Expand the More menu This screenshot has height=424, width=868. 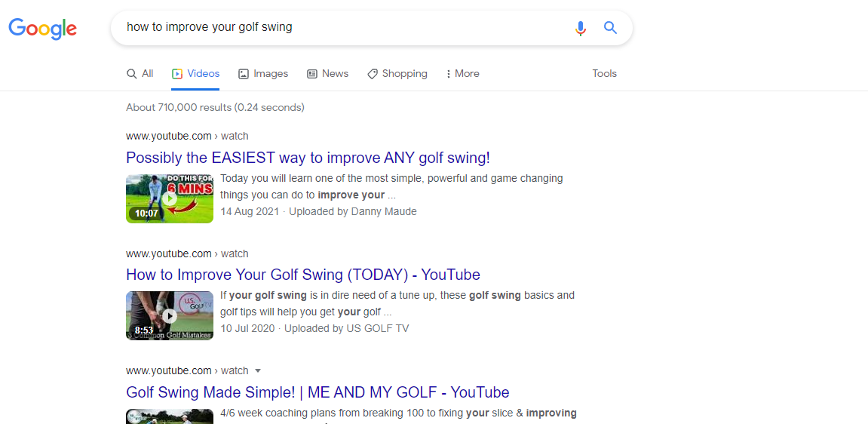click(462, 74)
